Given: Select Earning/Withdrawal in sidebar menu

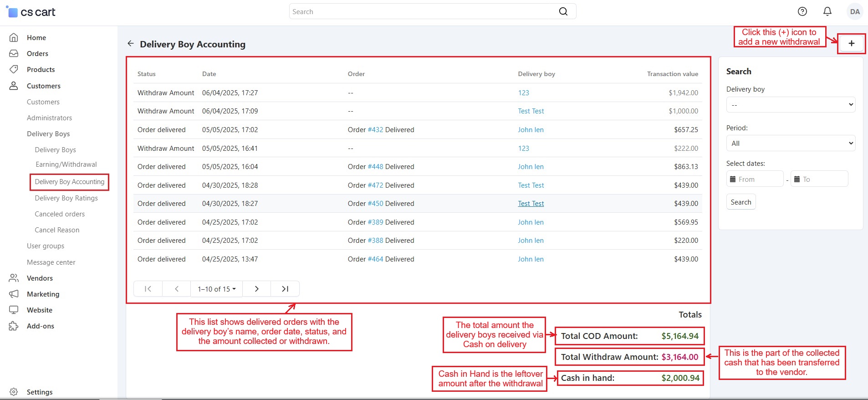Looking at the screenshot, I should point(66,164).
